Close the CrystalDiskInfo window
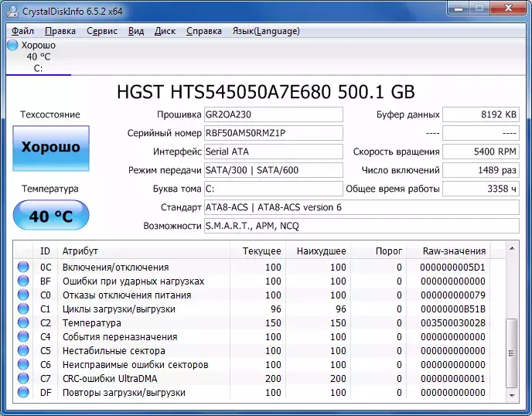 click(508, 9)
